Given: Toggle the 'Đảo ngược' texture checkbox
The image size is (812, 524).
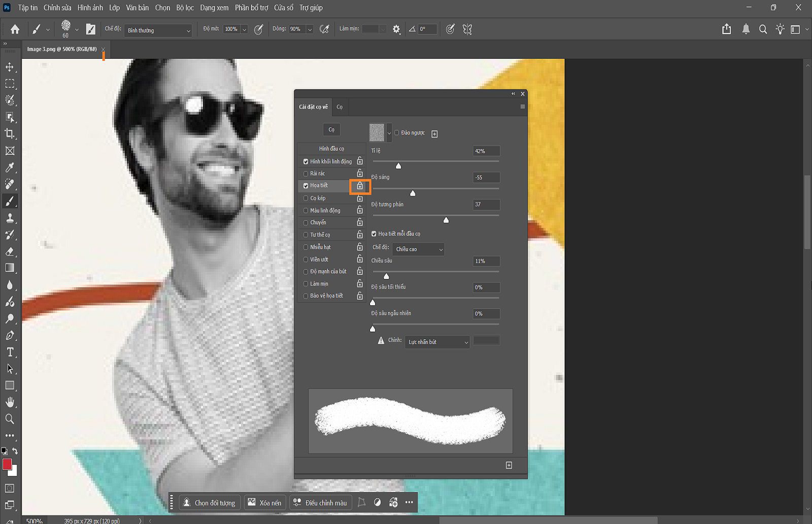Looking at the screenshot, I should click(396, 133).
